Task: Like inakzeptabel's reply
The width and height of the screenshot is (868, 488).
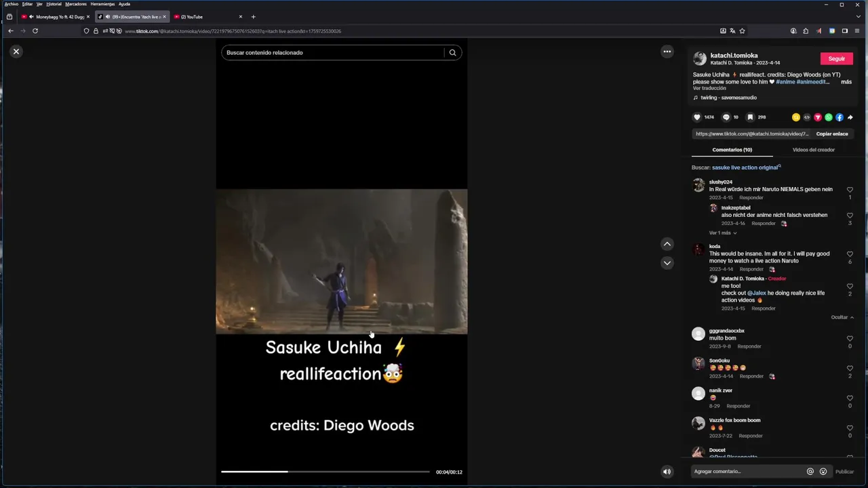Action: coord(850,216)
